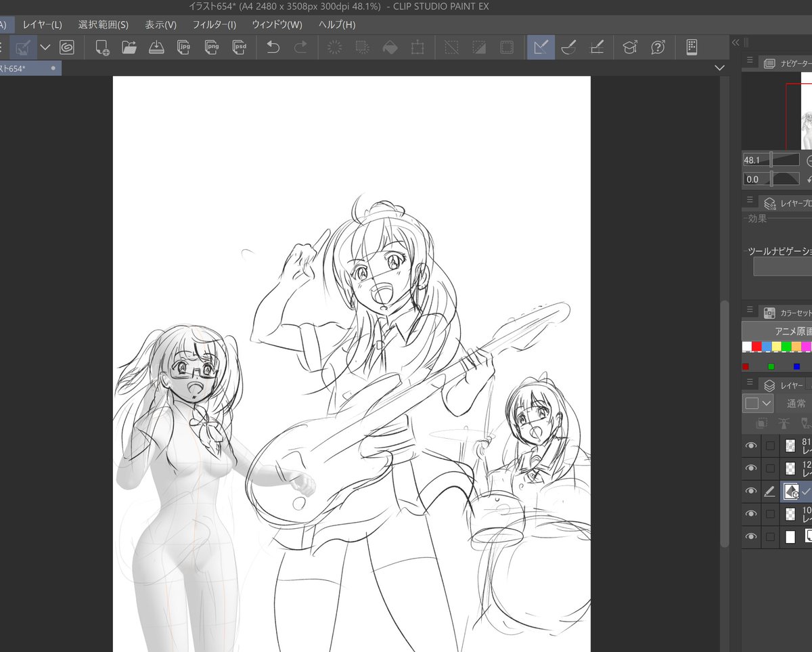Toggle snap to grid
This screenshot has width=812, height=652.
click(x=597, y=47)
